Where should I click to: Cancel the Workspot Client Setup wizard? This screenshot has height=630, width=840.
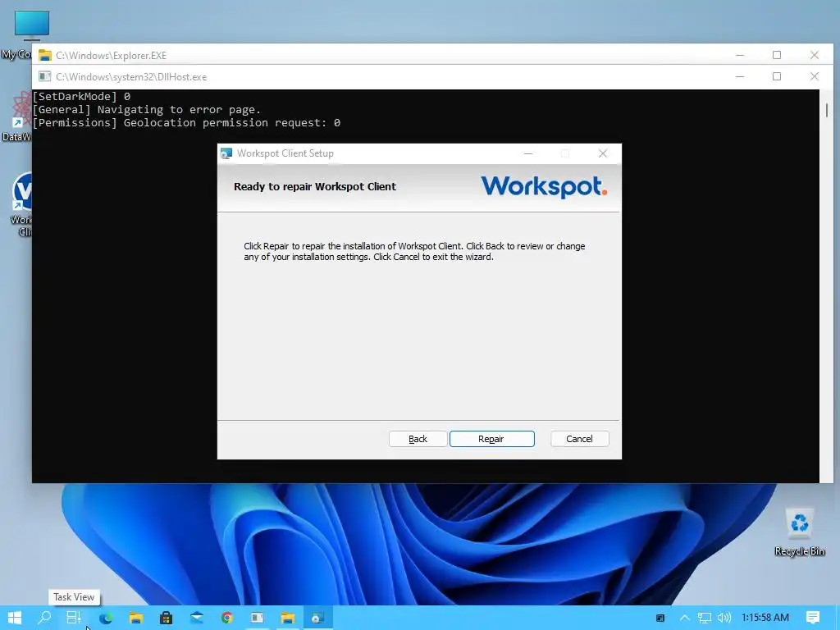point(580,439)
